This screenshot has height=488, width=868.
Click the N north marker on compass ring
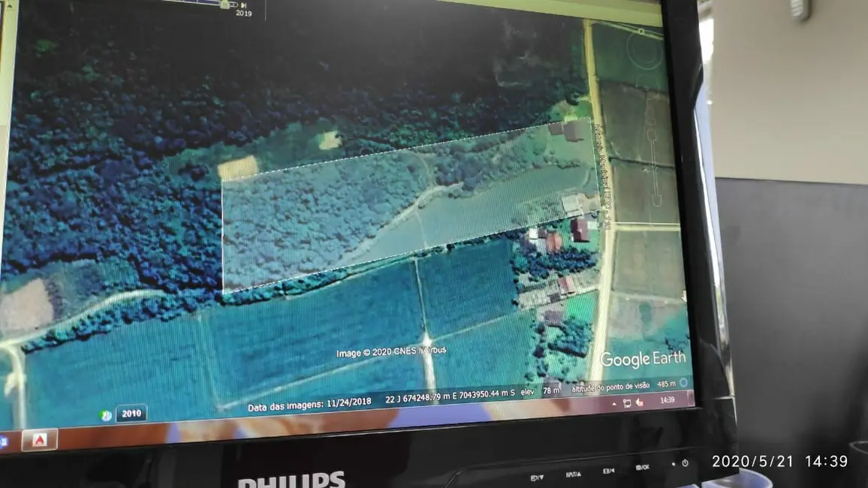coord(640,32)
